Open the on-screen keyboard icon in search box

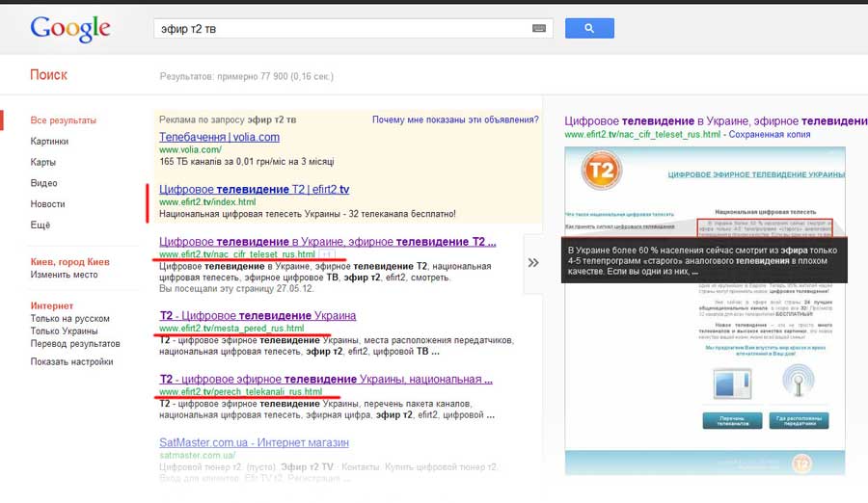tap(538, 28)
